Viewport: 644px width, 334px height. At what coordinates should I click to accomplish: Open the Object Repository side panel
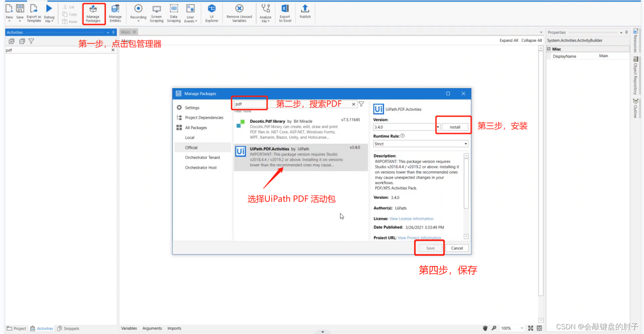click(635, 75)
